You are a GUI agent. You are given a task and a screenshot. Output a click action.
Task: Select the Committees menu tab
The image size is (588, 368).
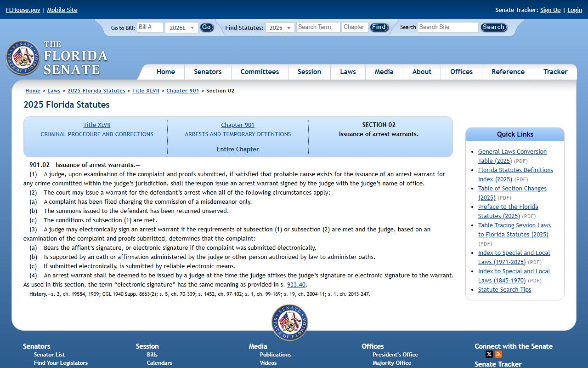[x=260, y=72]
